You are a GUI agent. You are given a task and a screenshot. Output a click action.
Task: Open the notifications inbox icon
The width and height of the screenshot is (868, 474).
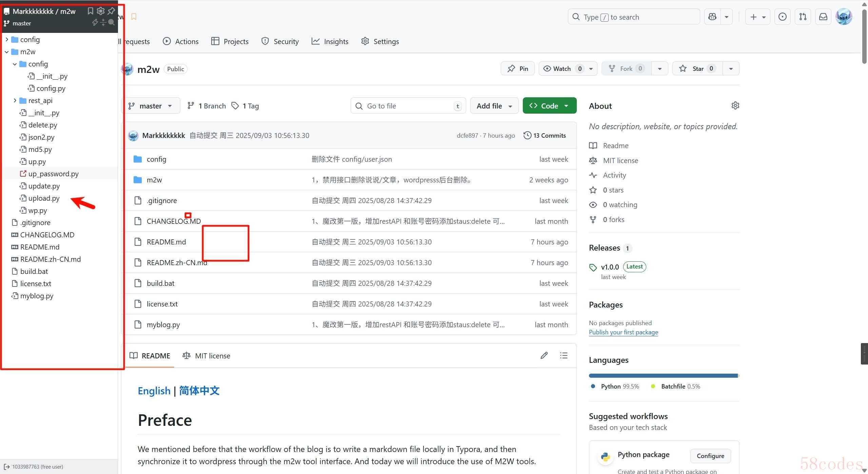823,17
